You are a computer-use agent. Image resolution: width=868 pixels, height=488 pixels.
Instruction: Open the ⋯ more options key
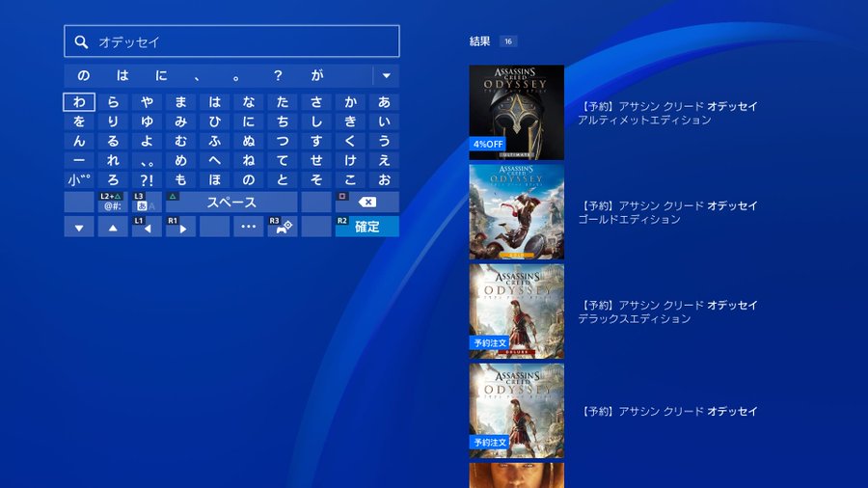(249, 227)
